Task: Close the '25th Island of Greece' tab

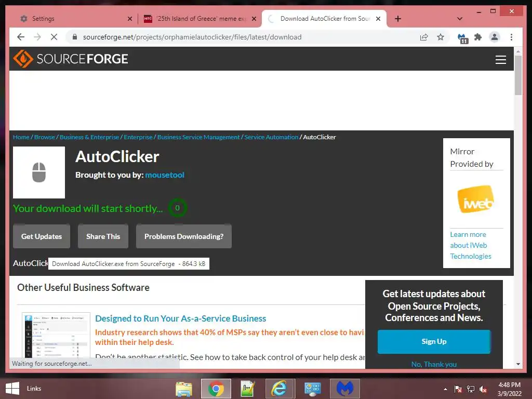Action: [x=254, y=19]
